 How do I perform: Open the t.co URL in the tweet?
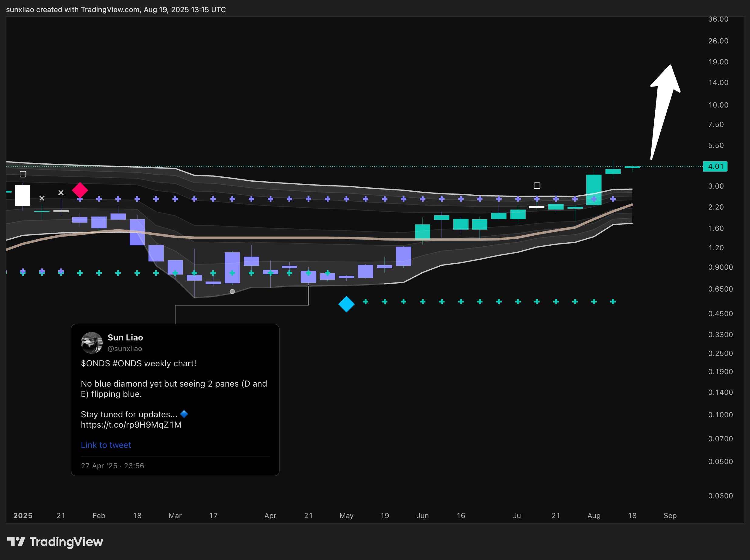point(131,425)
